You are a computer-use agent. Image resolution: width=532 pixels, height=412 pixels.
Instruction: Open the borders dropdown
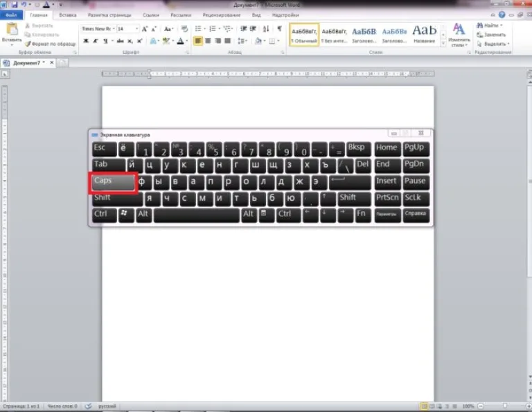point(278,41)
